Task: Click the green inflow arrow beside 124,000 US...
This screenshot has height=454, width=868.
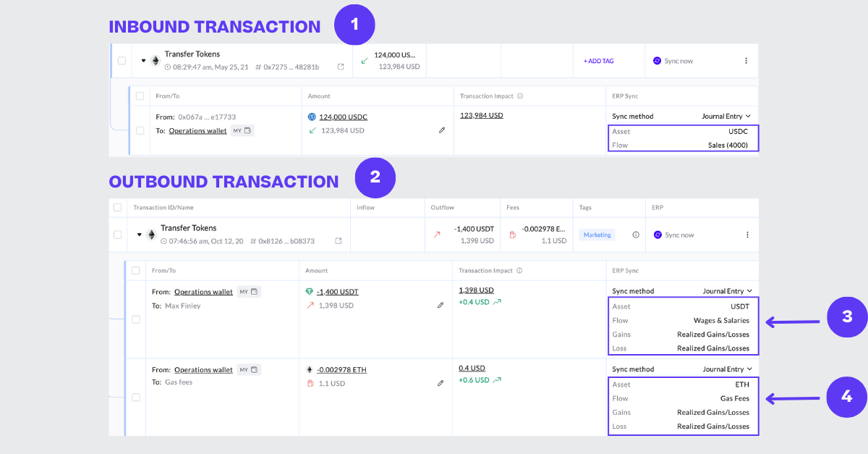Action: 365,61
